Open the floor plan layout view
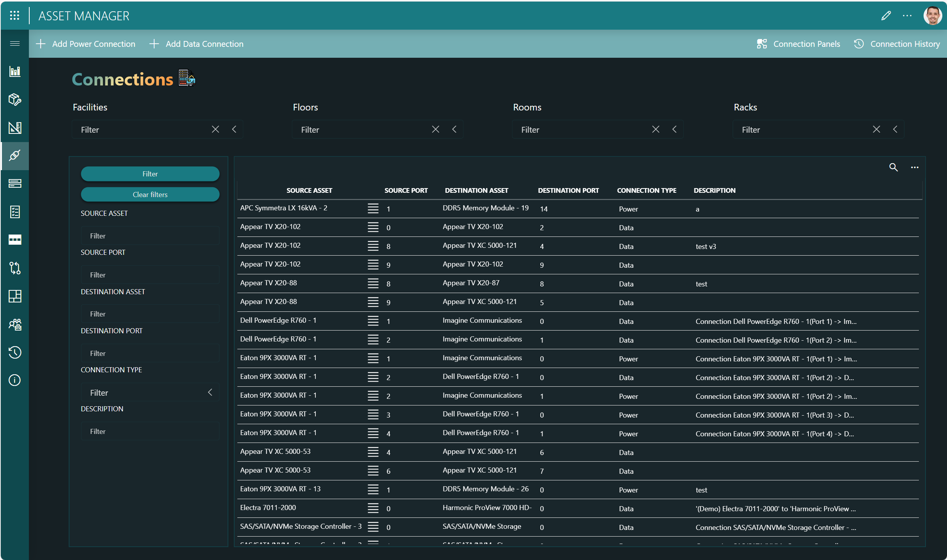The height and width of the screenshot is (560, 947). pyautogui.click(x=14, y=296)
